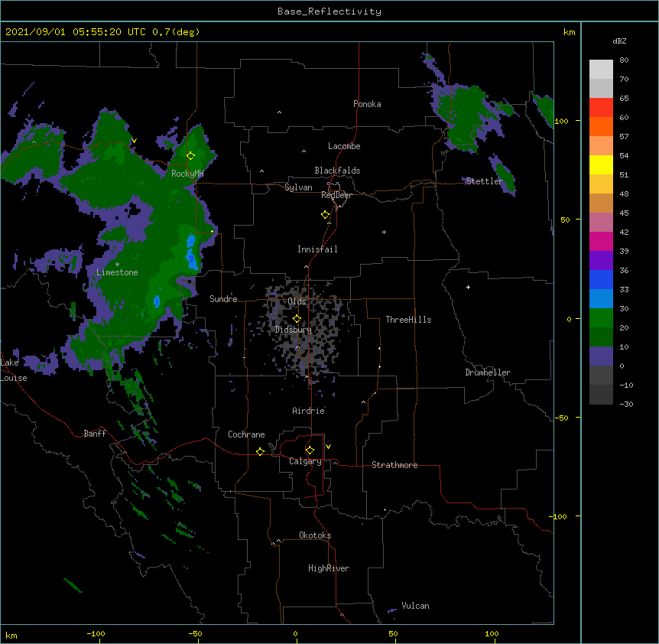This screenshot has width=659, height=644.
Task: Select the Airdrie city label
Action: tap(309, 411)
